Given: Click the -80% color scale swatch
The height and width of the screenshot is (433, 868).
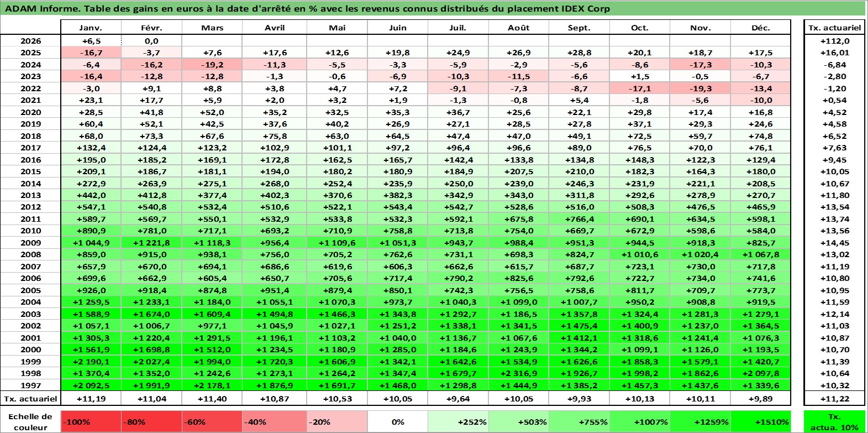Looking at the screenshot, I should (151, 421).
